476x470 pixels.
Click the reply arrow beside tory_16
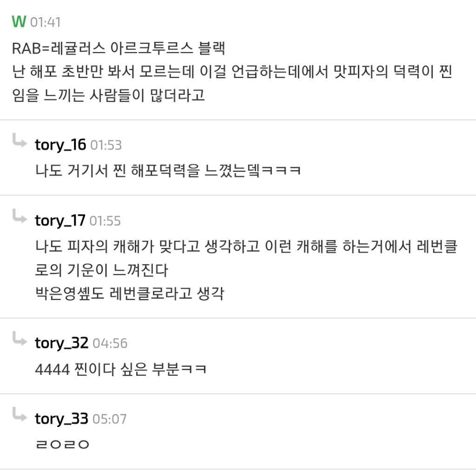pyautogui.click(x=20, y=141)
